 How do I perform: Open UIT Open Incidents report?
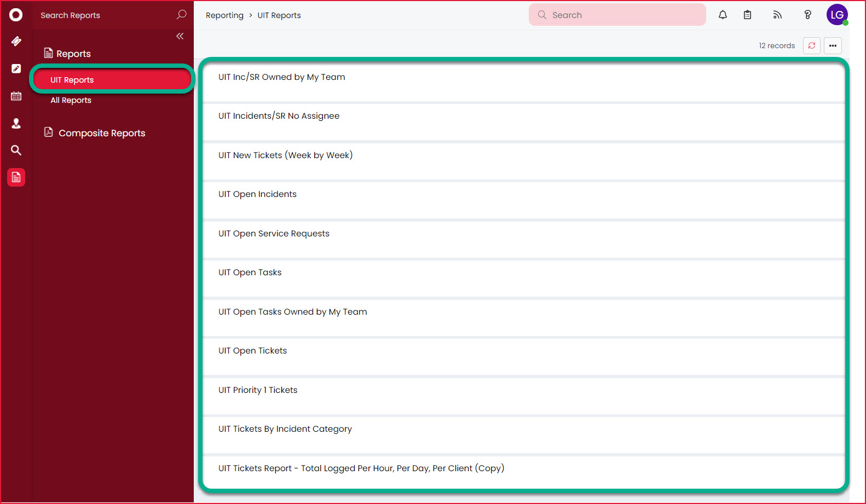tap(523, 200)
